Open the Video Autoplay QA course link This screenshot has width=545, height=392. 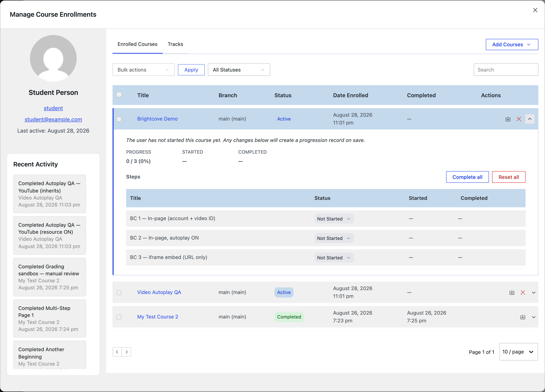pyautogui.click(x=159, y=292)
